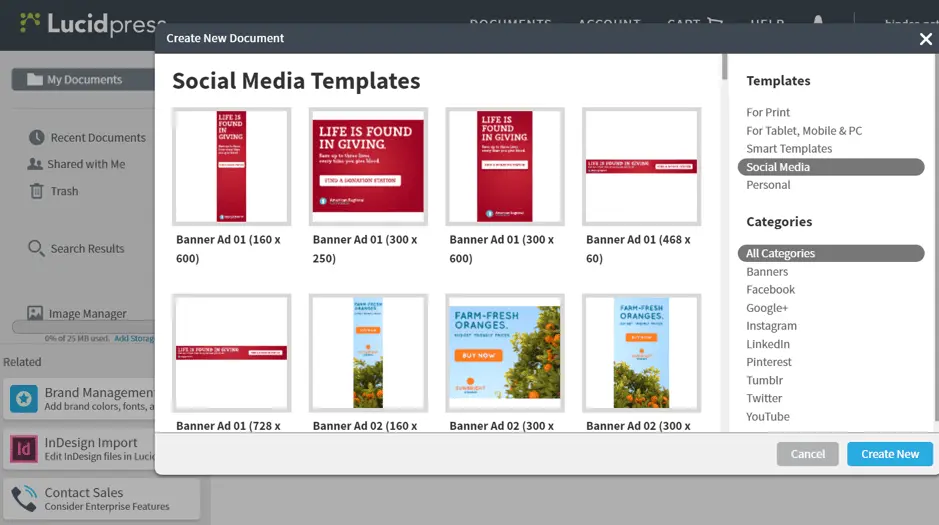
Task: Click the Trash bin icon
Action: pyautogui.click(x=37, y=191)
